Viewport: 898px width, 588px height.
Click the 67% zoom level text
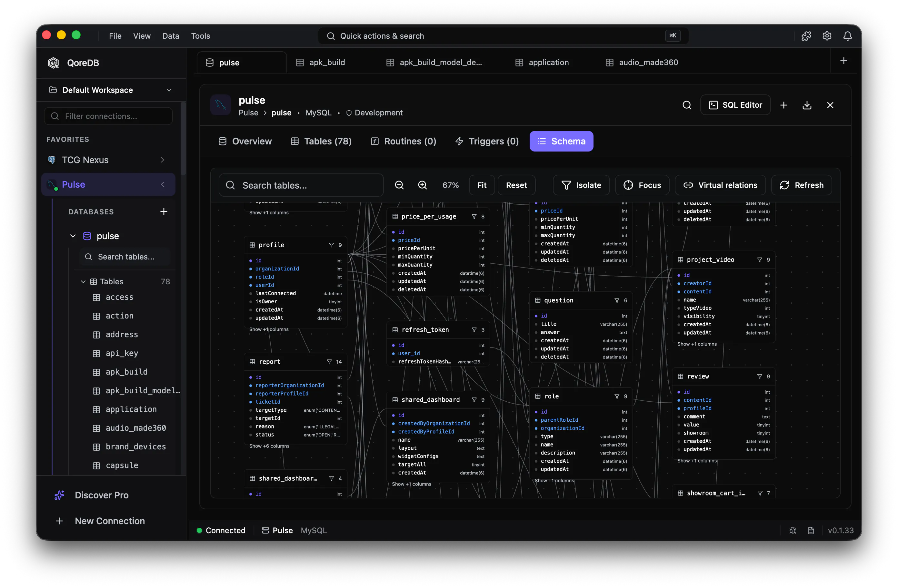(x=450, y=185)
